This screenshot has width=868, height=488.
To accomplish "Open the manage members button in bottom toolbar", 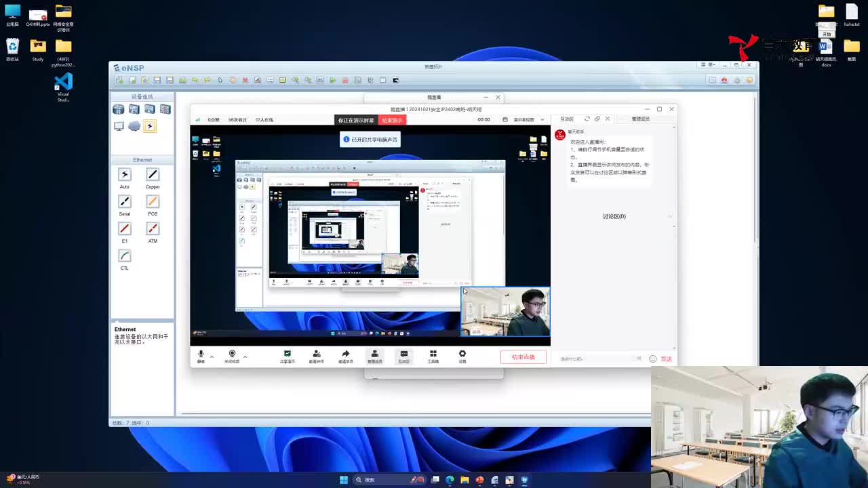I will [375, 357].
